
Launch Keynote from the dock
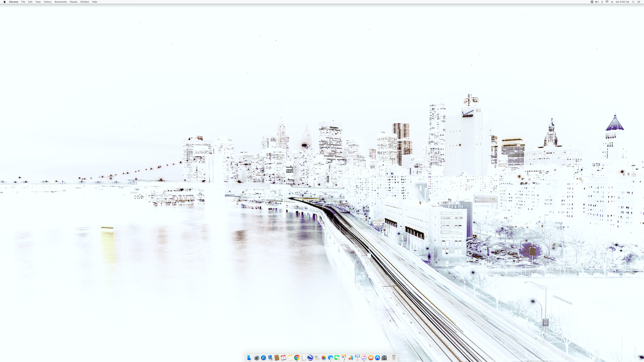pyautogui.click(x=357, y=357)
